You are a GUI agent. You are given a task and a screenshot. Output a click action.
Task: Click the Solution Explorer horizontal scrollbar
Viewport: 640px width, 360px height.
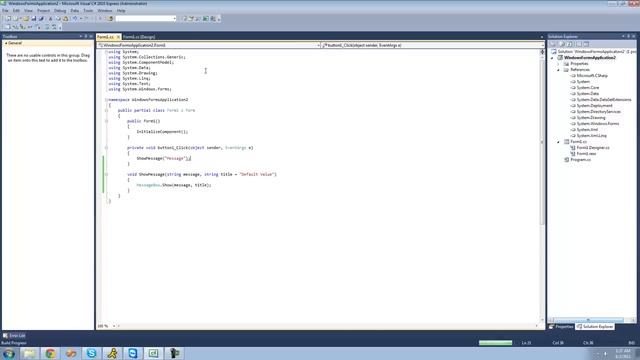tap(588, 320)
